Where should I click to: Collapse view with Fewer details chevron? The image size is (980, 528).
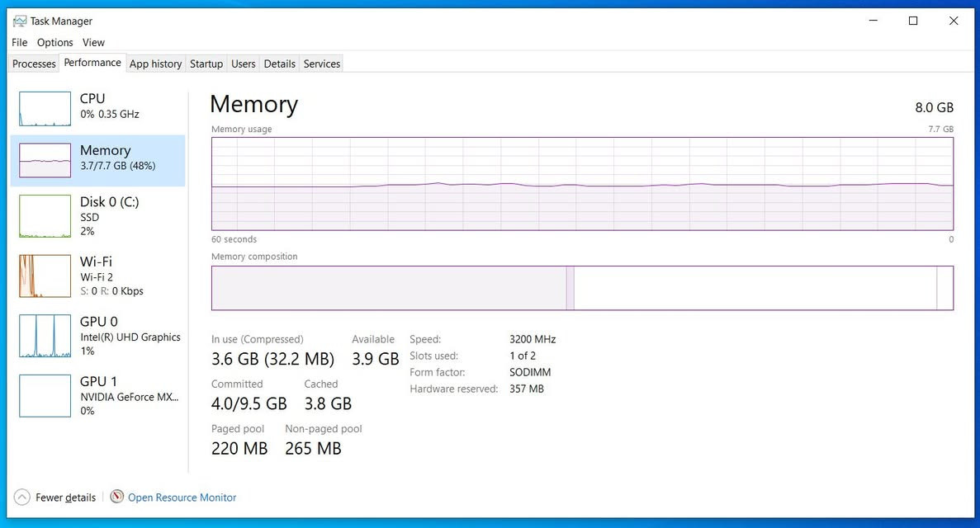(21, 497)
